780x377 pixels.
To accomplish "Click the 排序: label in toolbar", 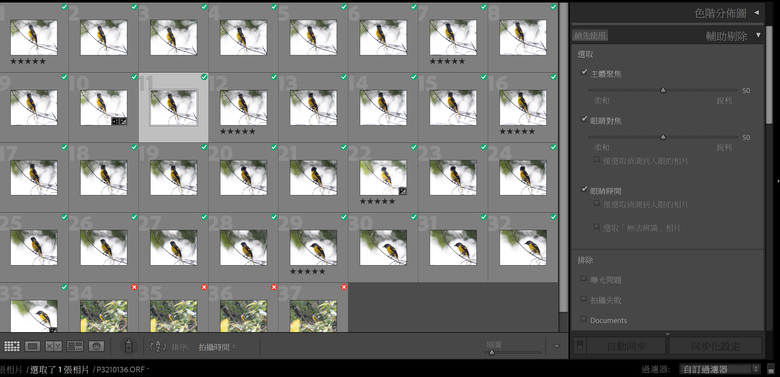I will 180,347.
